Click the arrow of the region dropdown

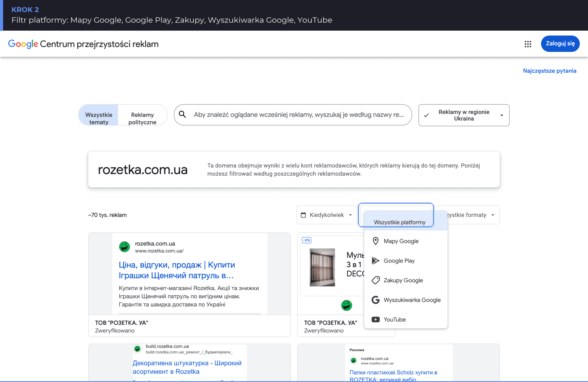[x=502, y=115]
